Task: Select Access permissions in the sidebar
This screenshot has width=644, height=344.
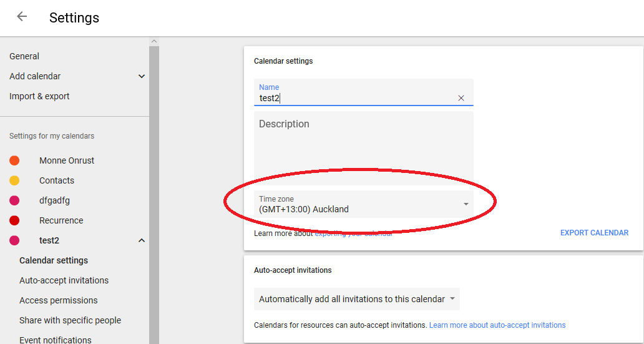Action: [x=59, y=300]
